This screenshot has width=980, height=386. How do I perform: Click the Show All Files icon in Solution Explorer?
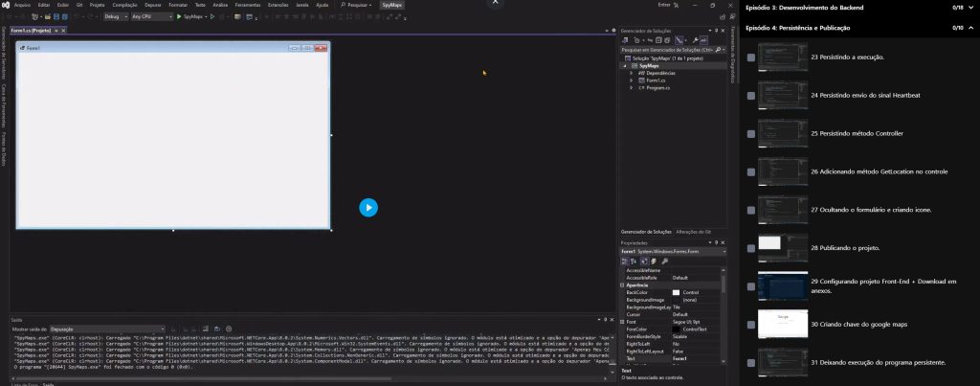point(667,40)
